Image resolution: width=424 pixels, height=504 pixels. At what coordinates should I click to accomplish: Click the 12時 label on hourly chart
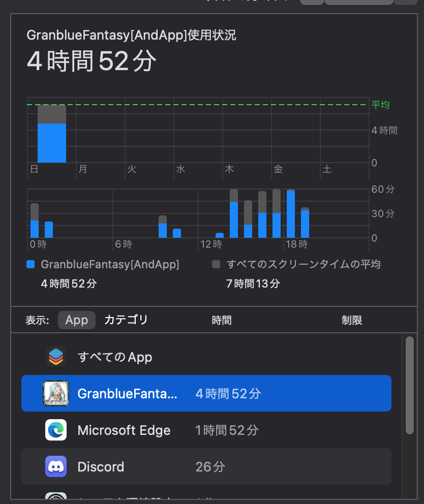[x=211, y=244]
